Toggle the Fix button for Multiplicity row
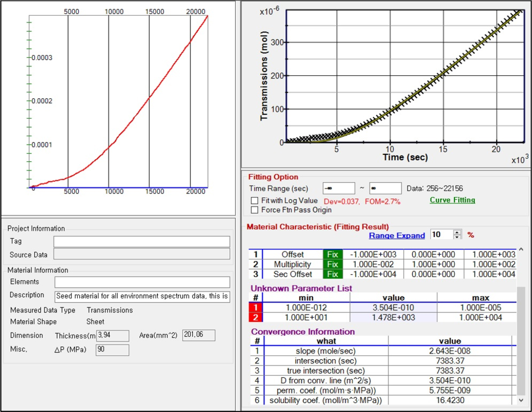532x412 pixels. click(332, 264)
